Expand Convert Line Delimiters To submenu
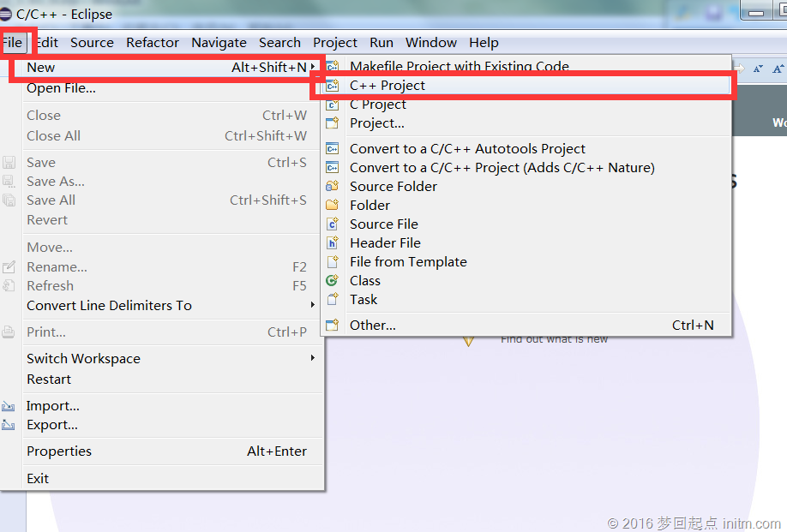The width and height of the screenshot is (787, 532). pos(171,306)
